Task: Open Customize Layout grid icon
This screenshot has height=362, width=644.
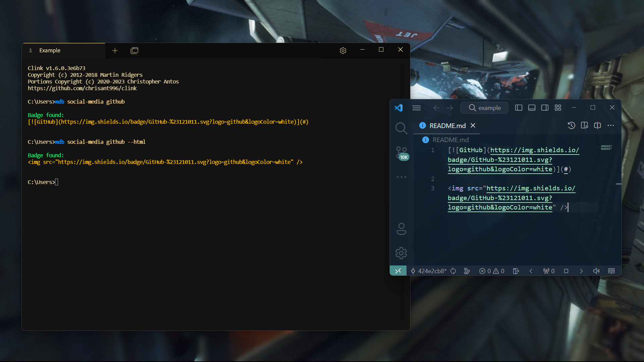Action: click(558, 108)
